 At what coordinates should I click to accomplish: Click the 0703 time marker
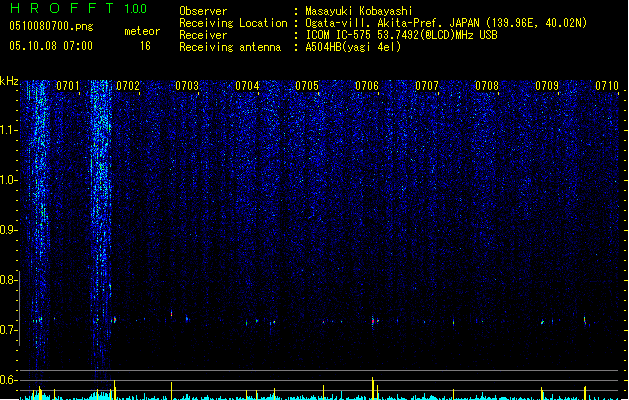[187, 86]
